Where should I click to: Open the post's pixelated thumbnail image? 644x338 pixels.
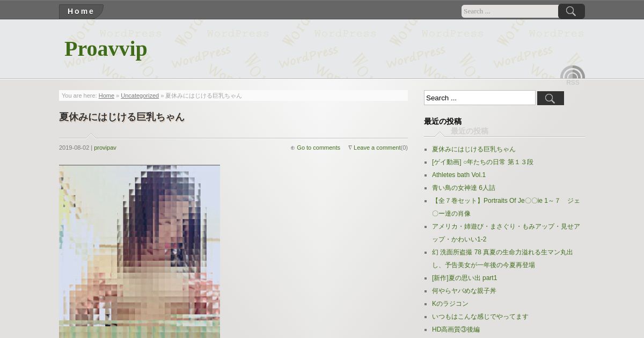pyautogui.click(x=140, y=251)
